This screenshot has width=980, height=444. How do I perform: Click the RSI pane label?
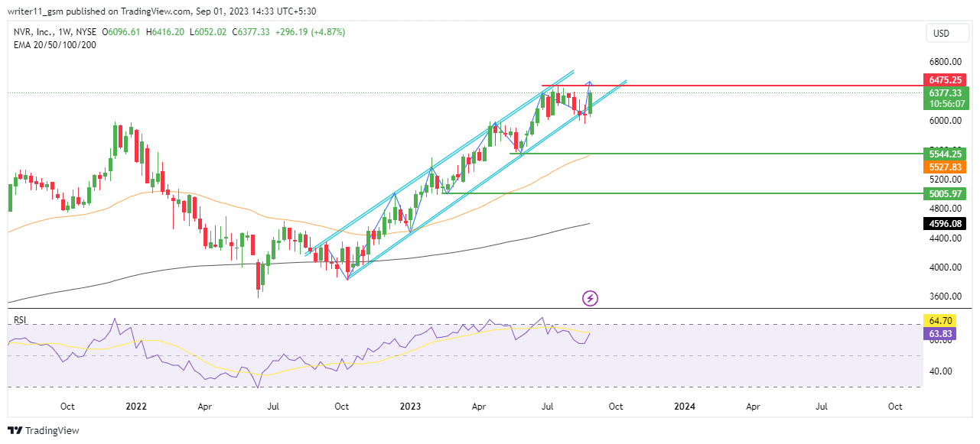point(21,319)
